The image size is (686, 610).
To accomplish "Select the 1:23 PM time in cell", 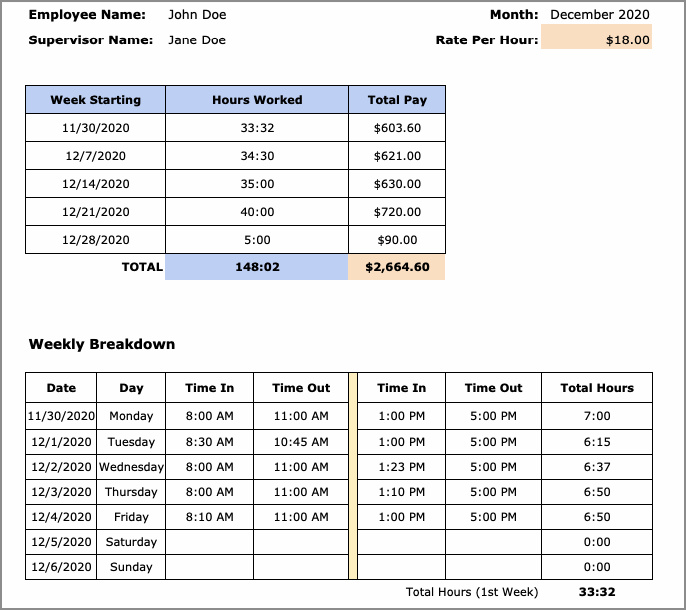I will 402,467.
